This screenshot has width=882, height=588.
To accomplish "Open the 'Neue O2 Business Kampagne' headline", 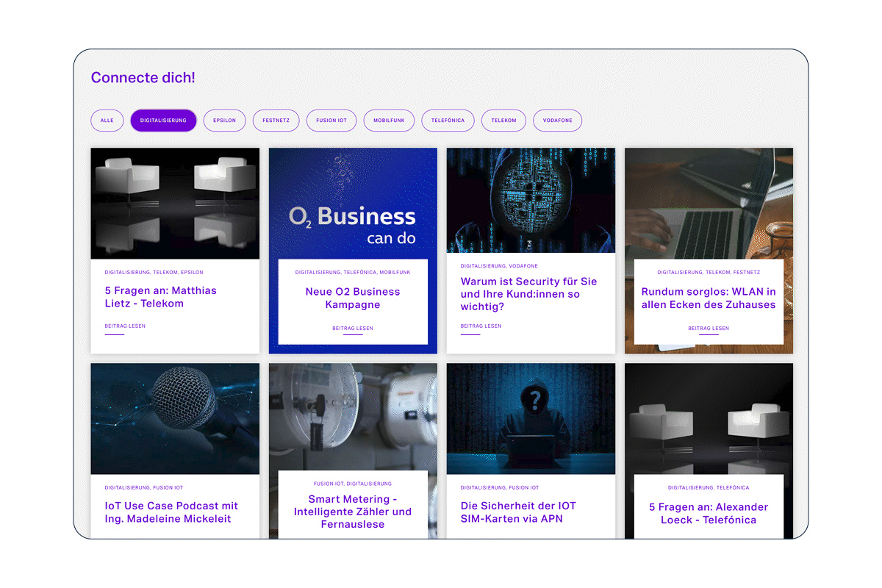I will tap(353, 298).
